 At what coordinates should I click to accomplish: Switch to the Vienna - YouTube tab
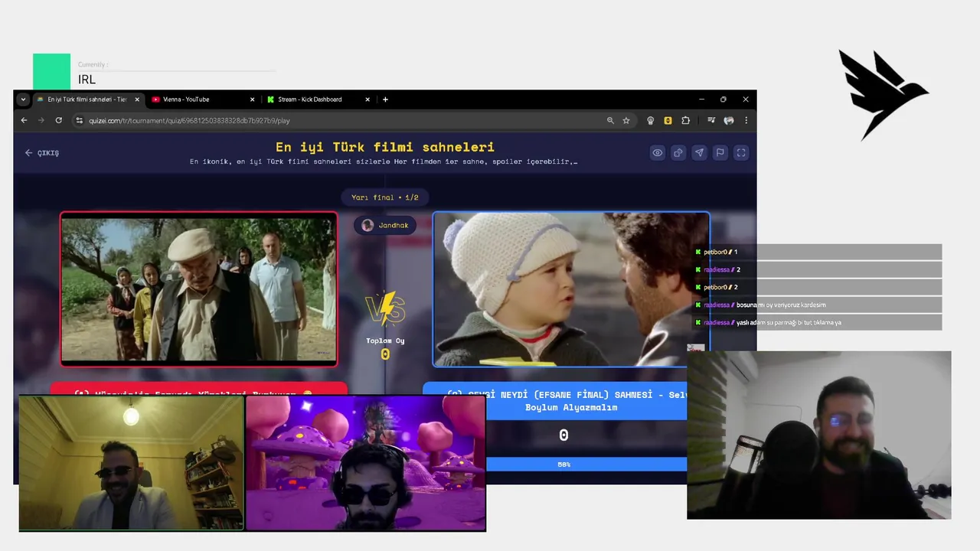point(204,99)
